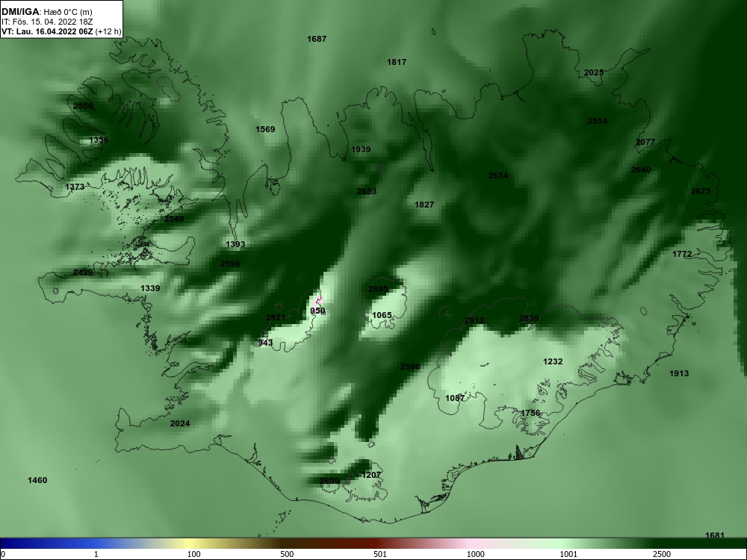The width and height of the screenshot is (747, 560).
Task: Select the 2556 value in the Westfjords
Action: pyautogui.click(x=84, y=106)
